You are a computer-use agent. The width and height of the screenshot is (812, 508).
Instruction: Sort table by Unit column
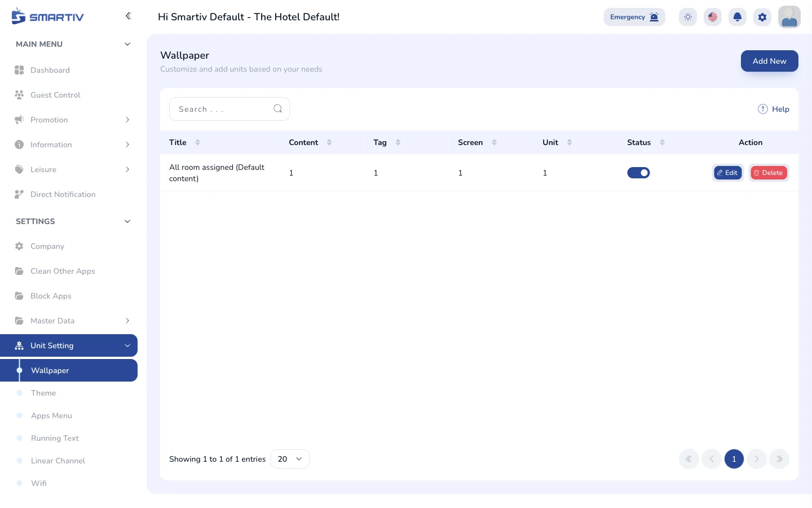[570, 142]
